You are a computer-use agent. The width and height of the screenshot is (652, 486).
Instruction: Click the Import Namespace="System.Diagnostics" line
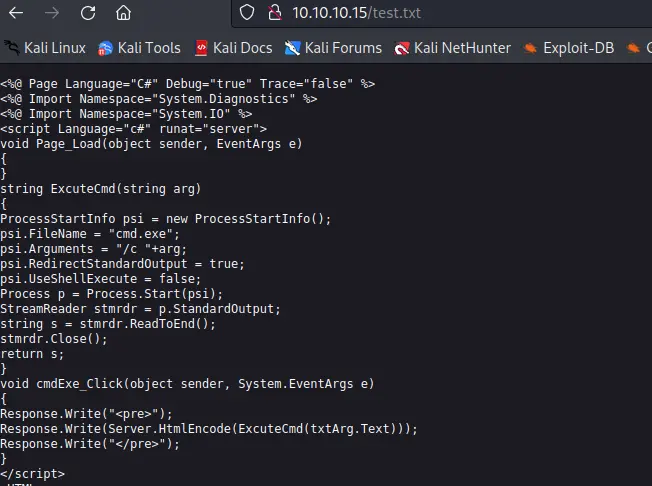pyautogui.click(x=158, y=99)
